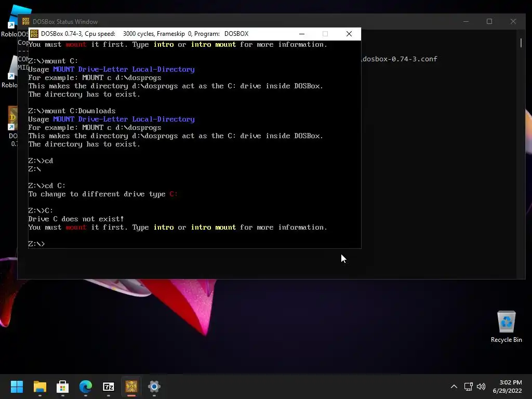Click the Z:\> command prompt line

(x=36, y=244)
